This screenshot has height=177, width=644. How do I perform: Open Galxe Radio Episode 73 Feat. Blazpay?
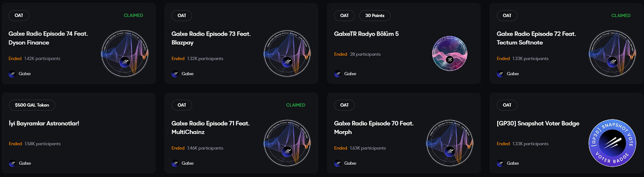click(211, 38)
